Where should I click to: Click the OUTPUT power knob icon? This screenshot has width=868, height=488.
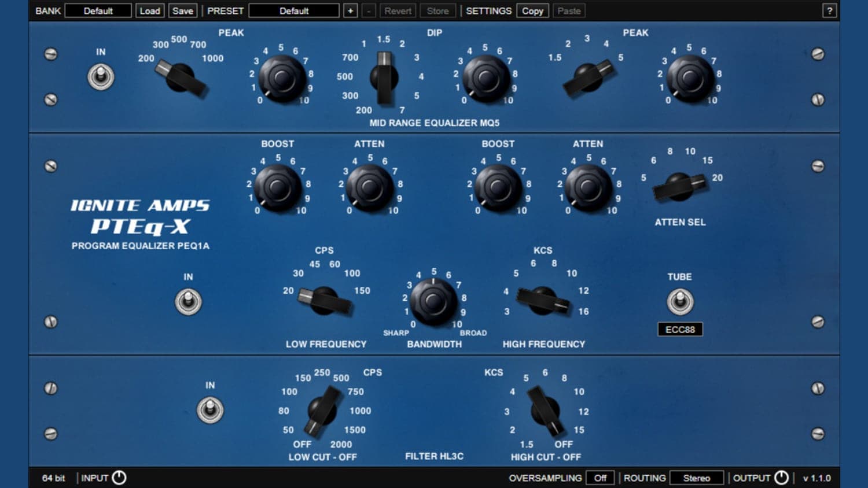tap(781, 478)
